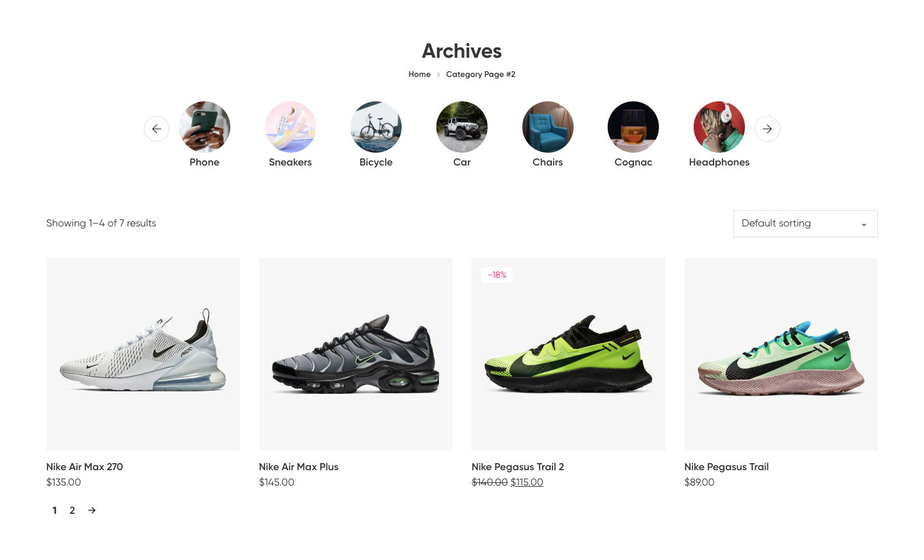Click the next categories arrow button
The image size is (924, 560).
(767, 129)
